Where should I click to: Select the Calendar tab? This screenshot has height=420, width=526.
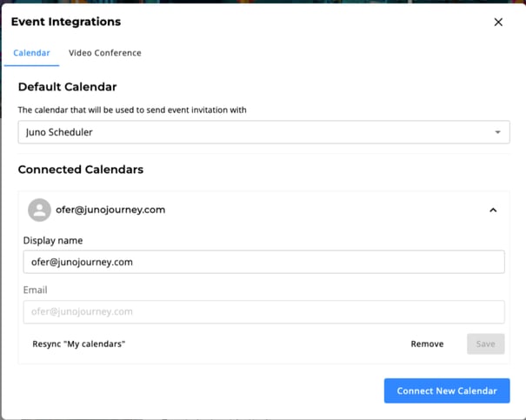(x=31, y=53)
